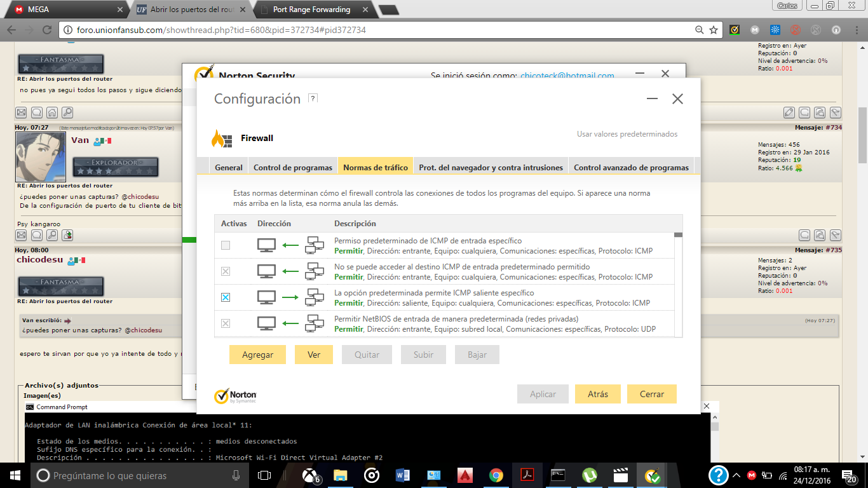Image resolution: width=868 pixels, height=488 pixels.
Task: Open the Carlos profile button in Chrome
Action: 788,6
